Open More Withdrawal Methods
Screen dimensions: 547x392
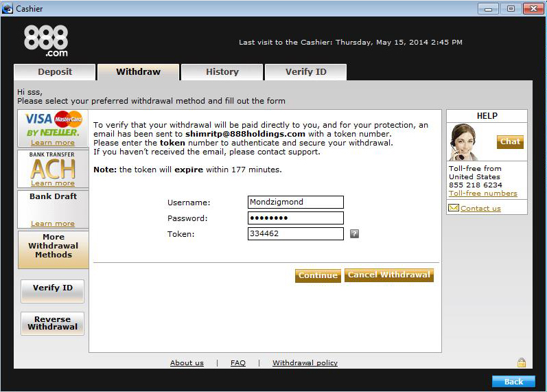(x=53, y=250)
